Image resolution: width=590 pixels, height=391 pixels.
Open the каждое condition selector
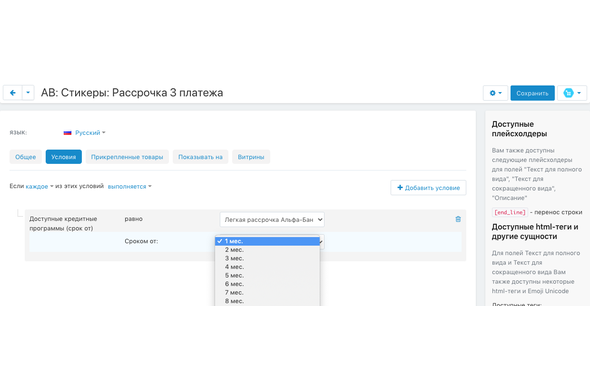click(x=39, y=186)
